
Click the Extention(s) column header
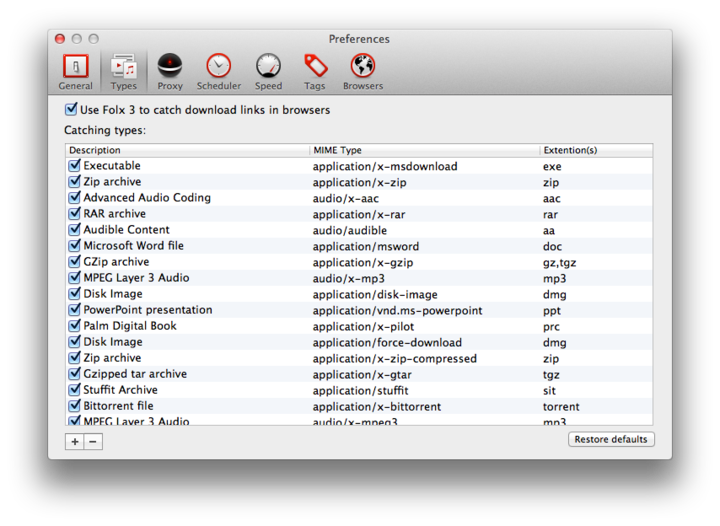point(594,150)
